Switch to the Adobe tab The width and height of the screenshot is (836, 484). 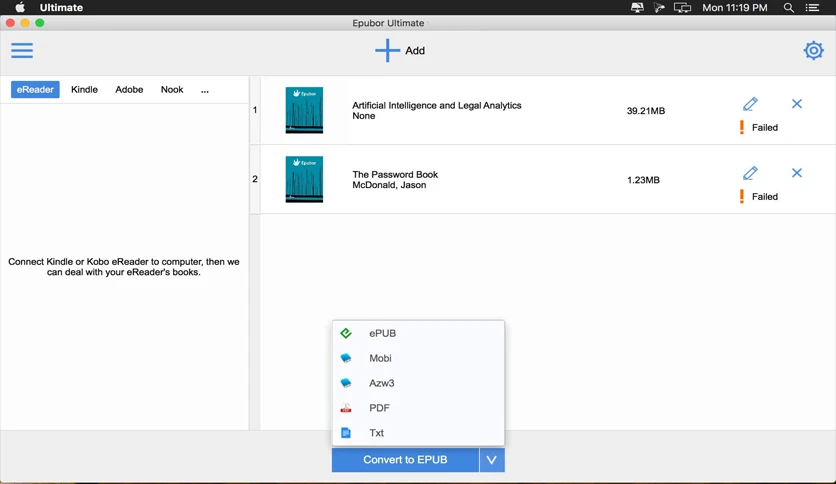point(129,90)
